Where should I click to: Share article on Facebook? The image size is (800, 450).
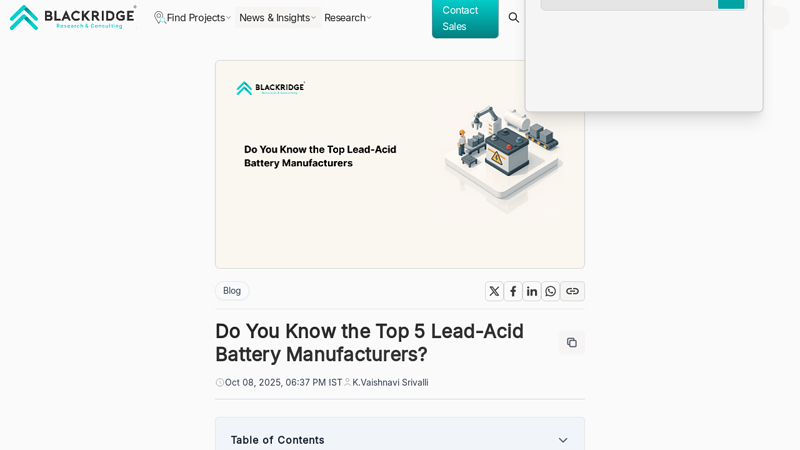click(513, 291)
